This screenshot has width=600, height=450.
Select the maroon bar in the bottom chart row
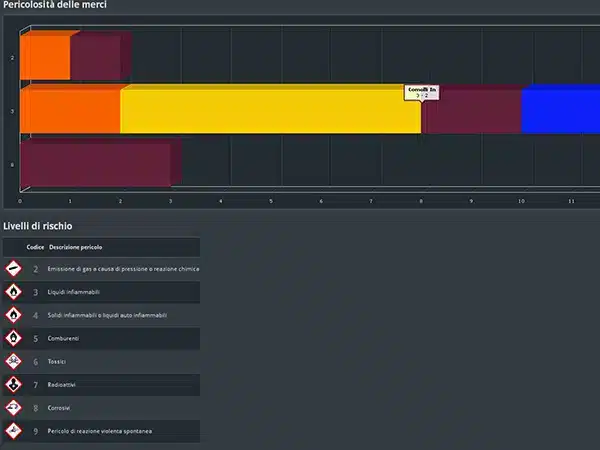(x=95, y=165)
